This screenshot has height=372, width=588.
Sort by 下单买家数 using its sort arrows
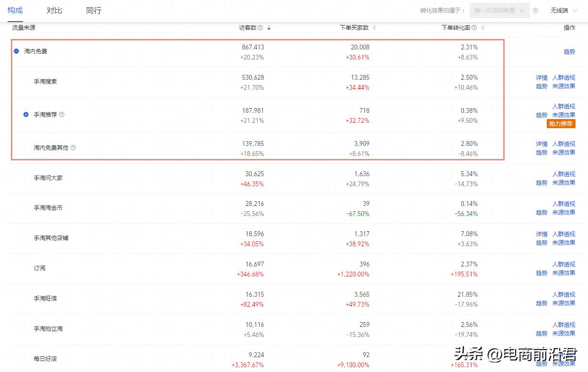pos(375,28)
